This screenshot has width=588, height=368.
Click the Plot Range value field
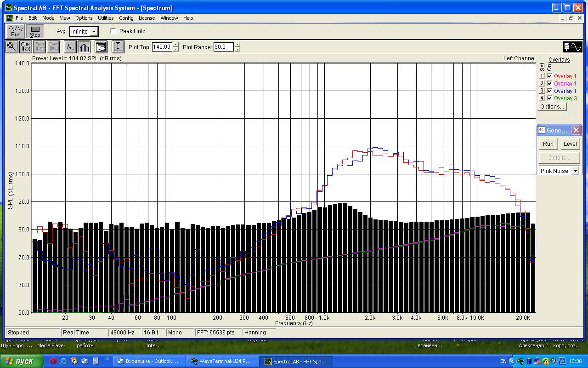pyautogui.click(x=224, y=47)
